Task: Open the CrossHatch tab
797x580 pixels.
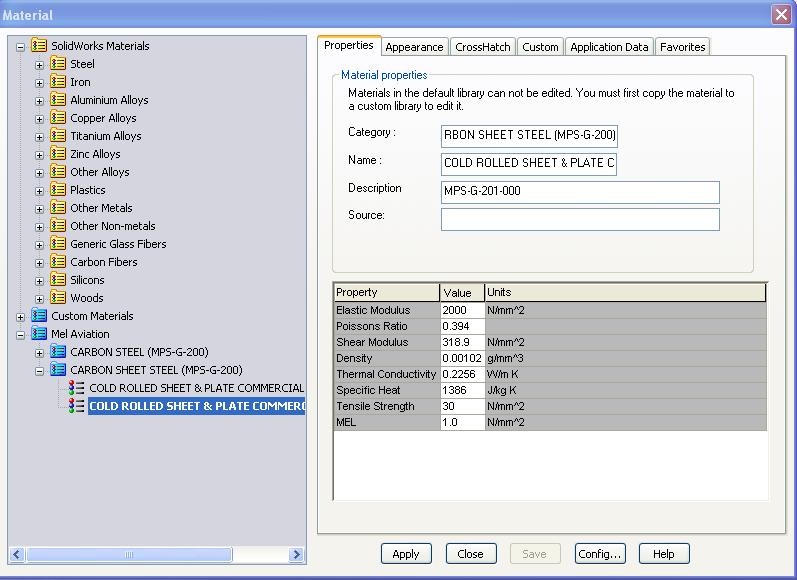Action: click(x=482, y=47)
